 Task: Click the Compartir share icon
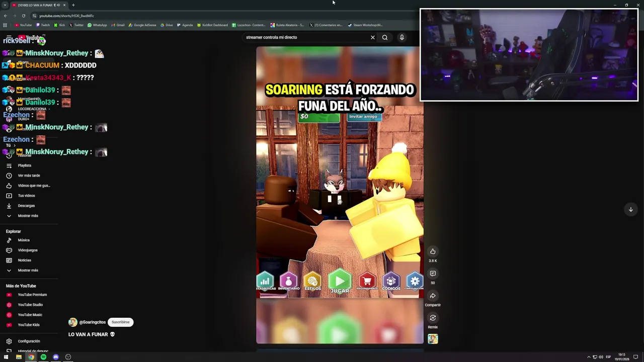(x=433, y=296)
